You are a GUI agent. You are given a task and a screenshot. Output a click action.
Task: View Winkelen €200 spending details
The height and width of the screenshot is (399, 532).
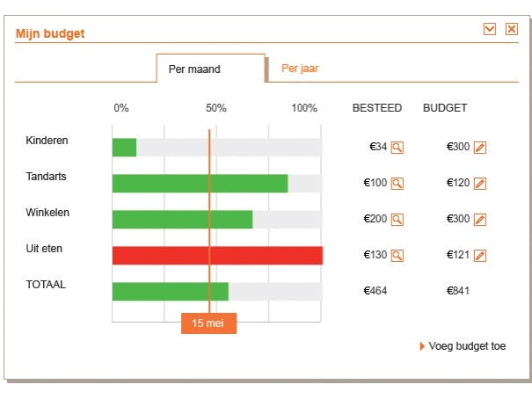pyautogui.click(x=397, y=220)
